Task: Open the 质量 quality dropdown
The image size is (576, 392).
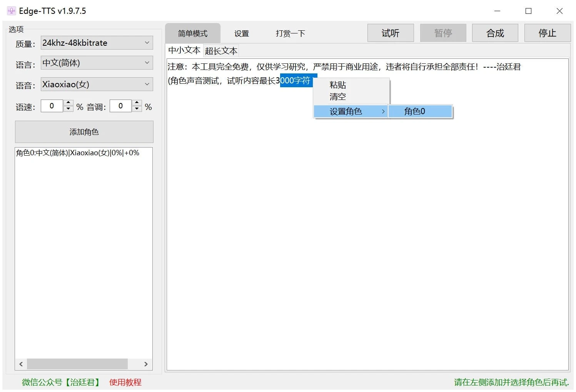Action: [x=97, y=43]
